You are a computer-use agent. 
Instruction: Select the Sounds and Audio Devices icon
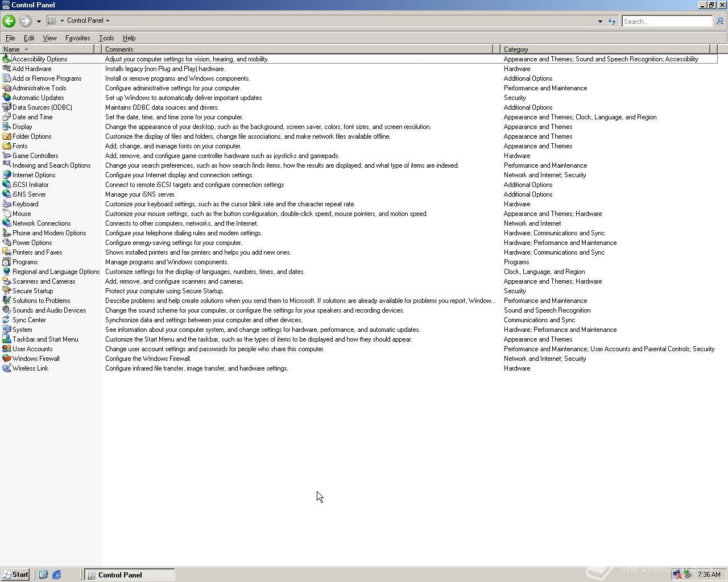pos(7,310)
